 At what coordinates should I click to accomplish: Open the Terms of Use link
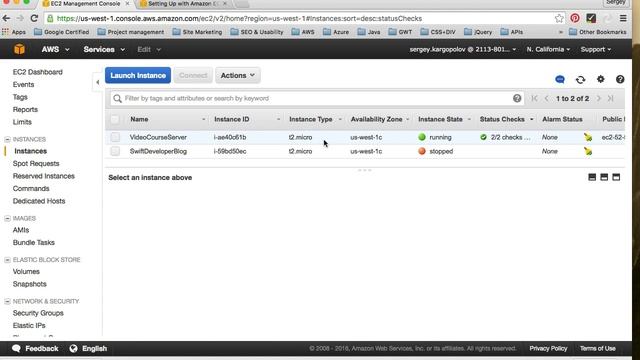click(x=598, y=349)
